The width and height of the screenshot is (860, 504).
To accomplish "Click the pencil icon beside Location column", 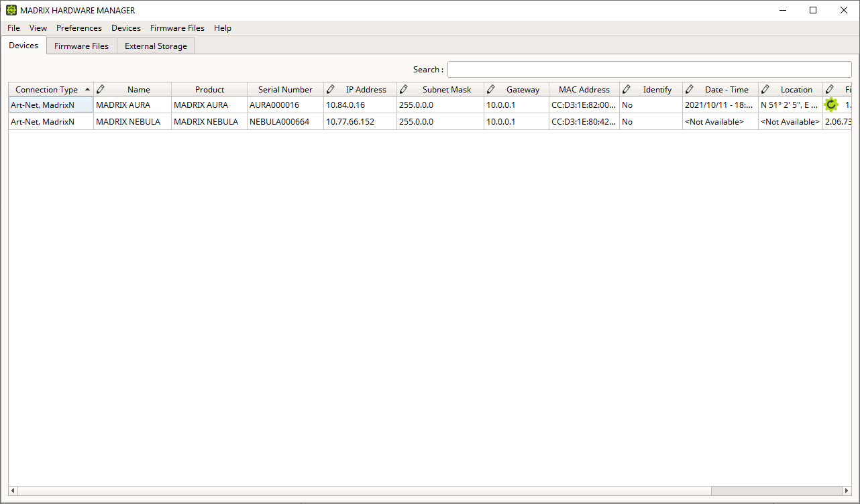I will coord(765,89).
